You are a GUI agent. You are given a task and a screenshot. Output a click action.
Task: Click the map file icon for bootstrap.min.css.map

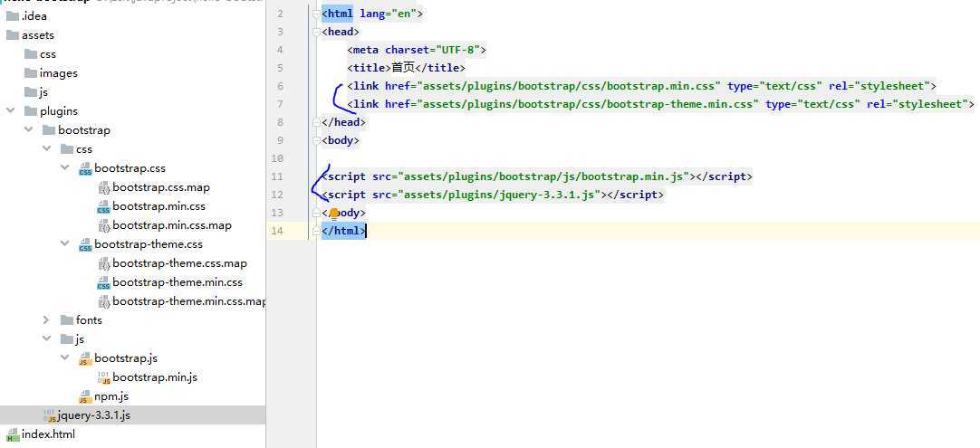click(x=104, y=225)
